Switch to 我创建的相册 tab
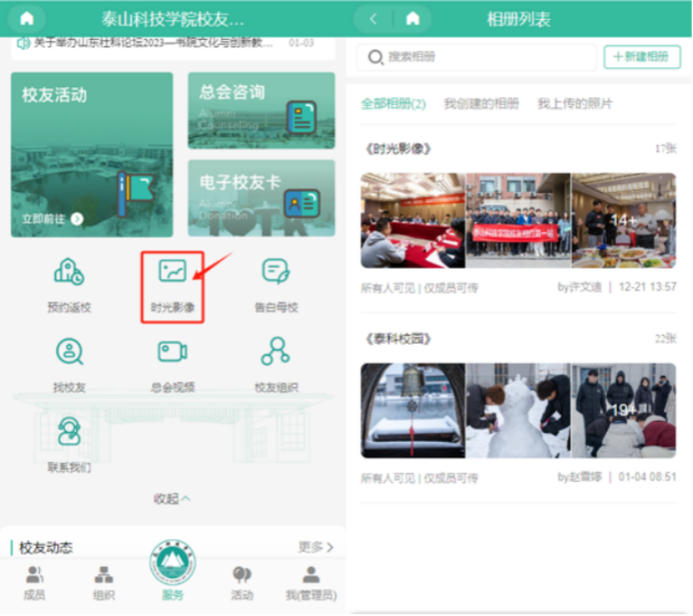Screen dimensions: 693x616 point(482,103)
